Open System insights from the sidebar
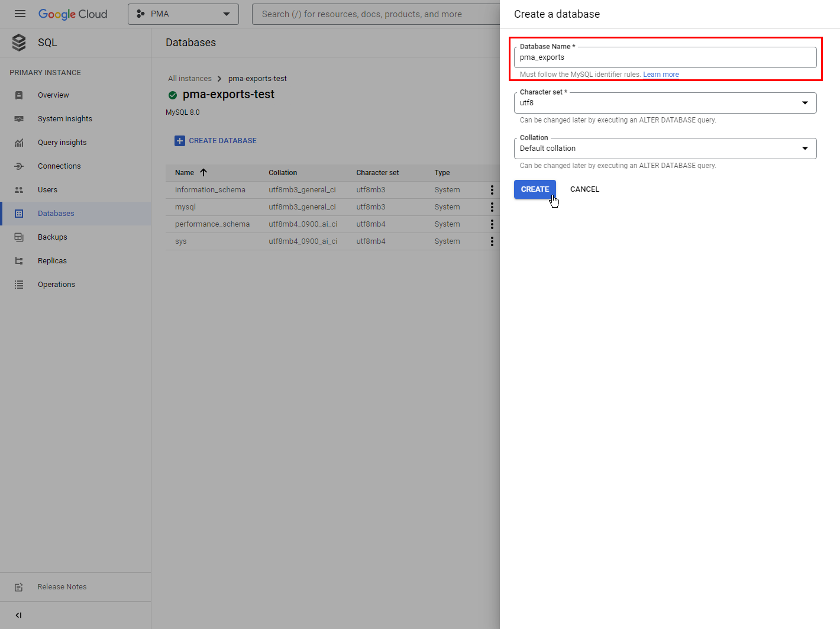The width and height of the screenshot is (840, 629). [x=64, y=119]
